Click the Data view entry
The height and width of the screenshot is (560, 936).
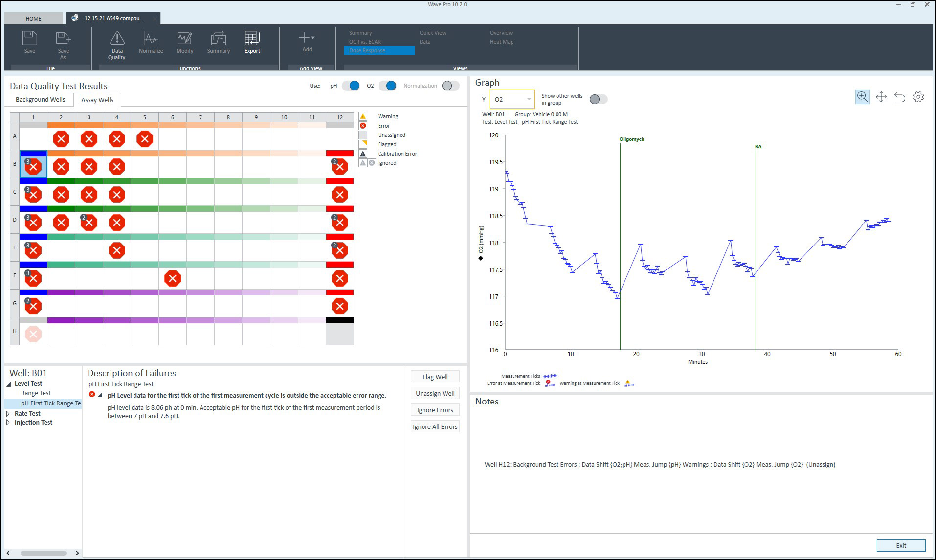(x=425, y=42)
